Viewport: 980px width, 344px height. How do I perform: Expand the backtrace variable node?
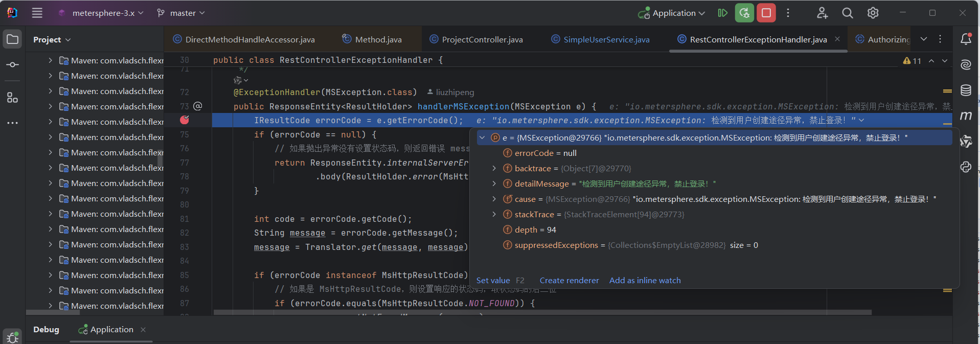(x=494, y=168)
